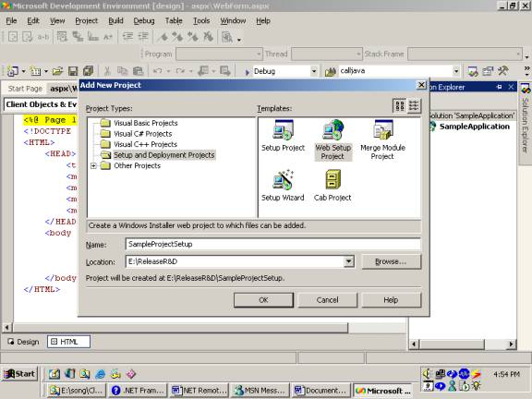The width and height of the screenshot is (532, 399).
Task: Click the Start debugging arrow icon
Action: pyautogui.click(x=247, y=72)
